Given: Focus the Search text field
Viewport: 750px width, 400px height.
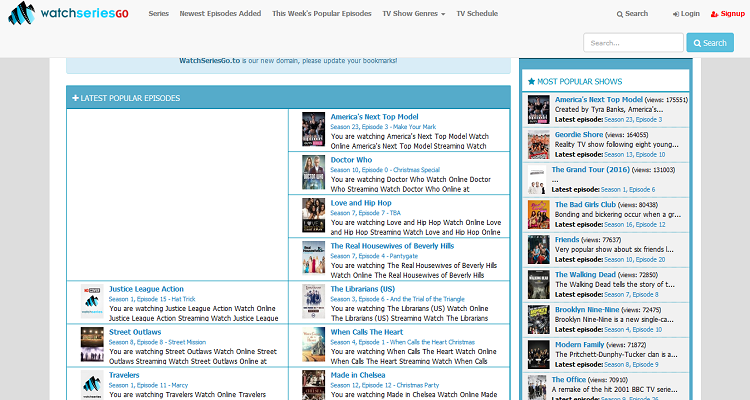Looking at the screenshot, I should (x=633, y=43).
